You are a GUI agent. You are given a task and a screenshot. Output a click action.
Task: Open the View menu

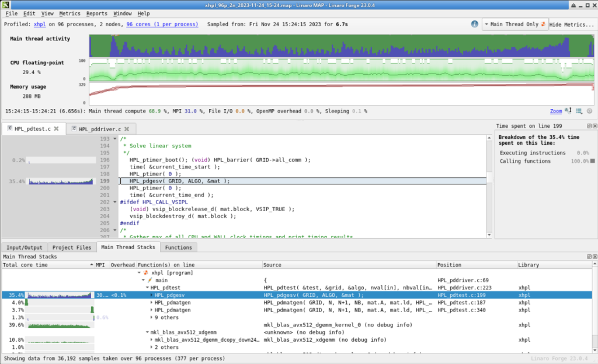(x=47, y=13)
